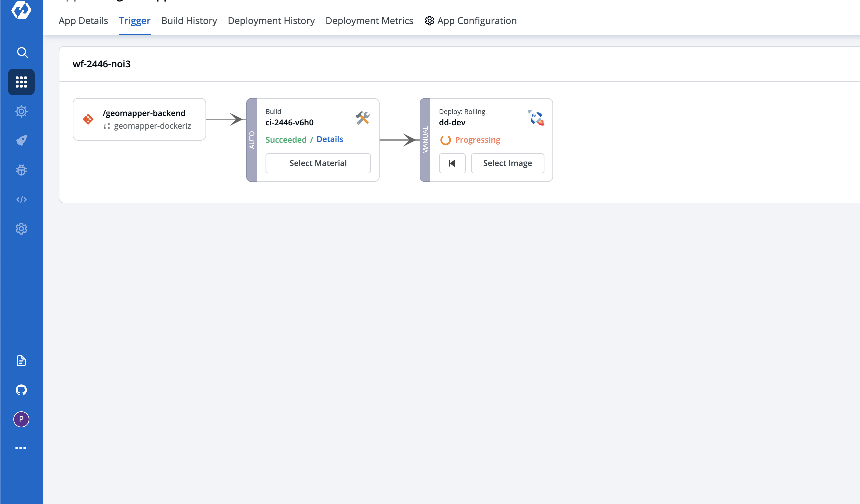The image size is (860, 504).
Task: Click the Select Material button
Action: 318,163
